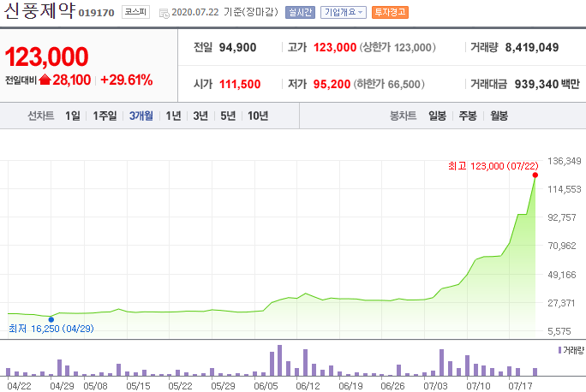Click the 실시간 button
586x392 pixels.
tap(300, 12)
